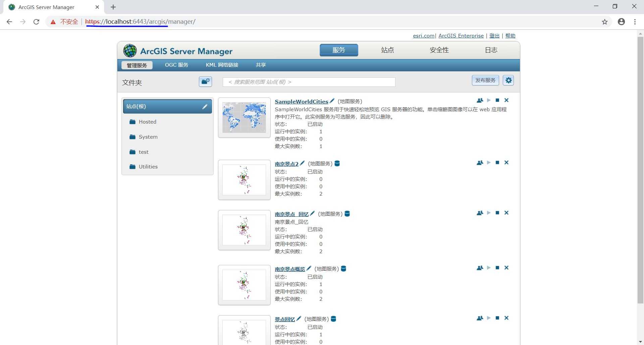Switch to the 站点 tab

pyautogui.click(x=387, y=50)
